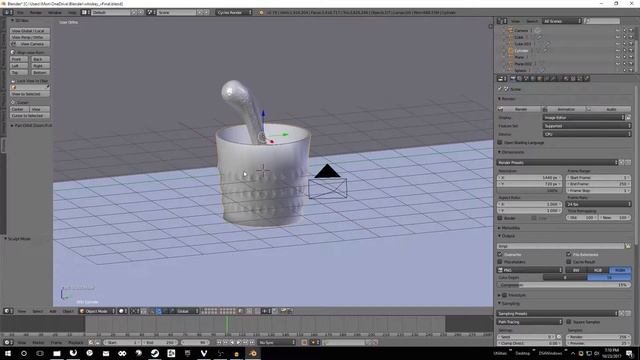Open the Render properties tab icon

[x=513, y=78]
